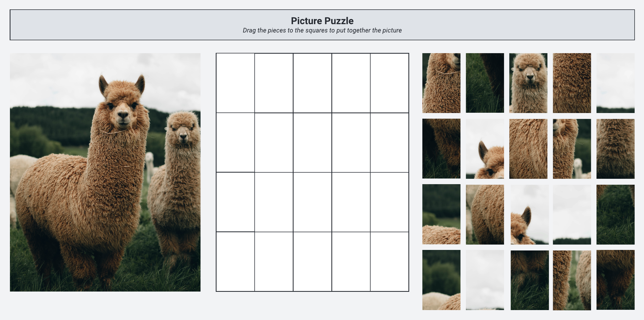
Task: Select the grid square at row 3, column 4
Action: 351,202
